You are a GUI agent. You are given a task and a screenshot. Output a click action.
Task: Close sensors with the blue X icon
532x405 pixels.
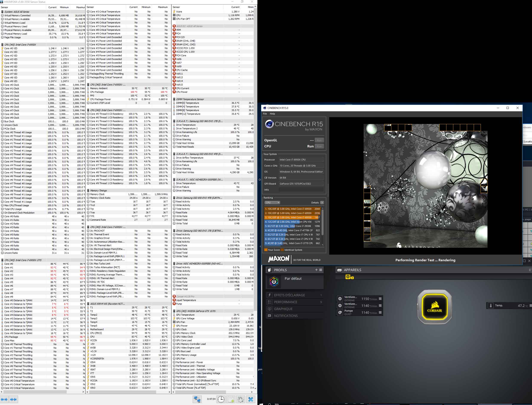251,399
